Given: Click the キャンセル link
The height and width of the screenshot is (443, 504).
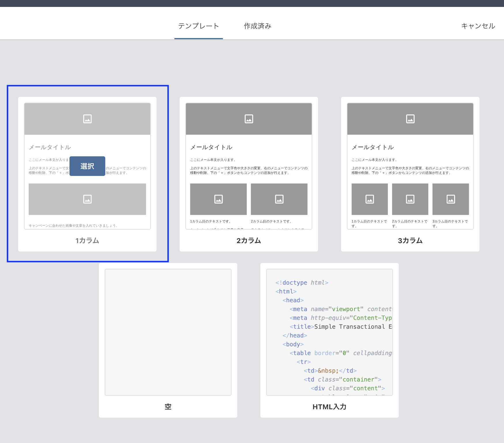Looking at the screenshot, I should coord(478,26).
